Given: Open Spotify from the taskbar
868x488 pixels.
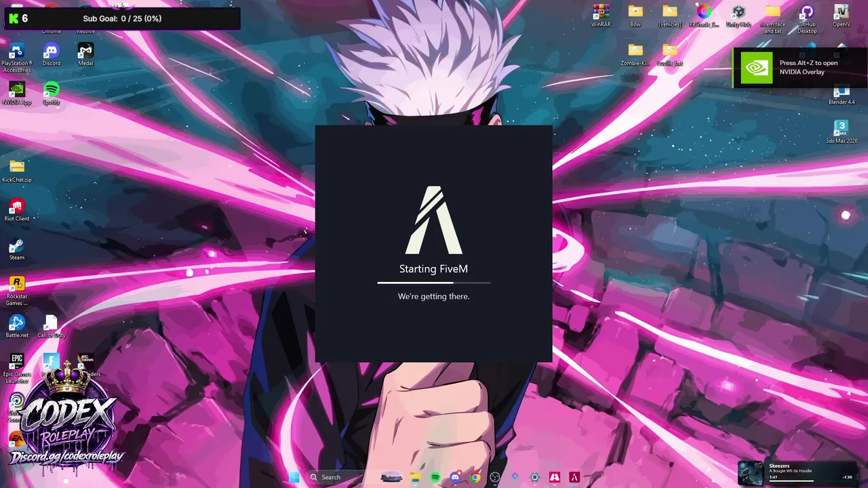Looking at the screenshot, I should click(435, 477).
